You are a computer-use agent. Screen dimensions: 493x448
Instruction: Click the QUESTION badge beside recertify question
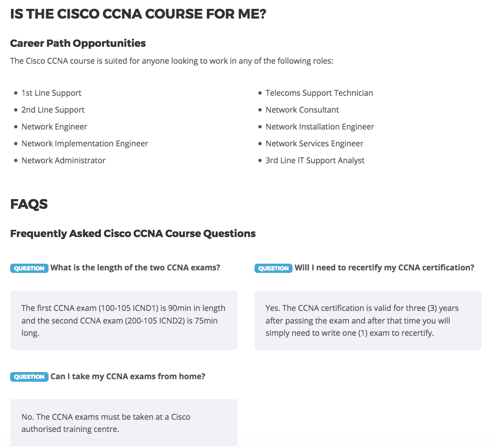tap(273, 268)
